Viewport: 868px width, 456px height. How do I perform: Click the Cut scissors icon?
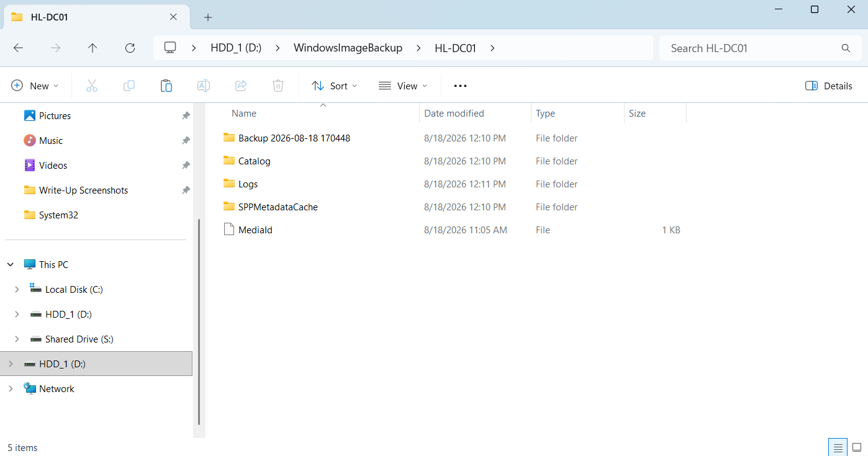92,86
